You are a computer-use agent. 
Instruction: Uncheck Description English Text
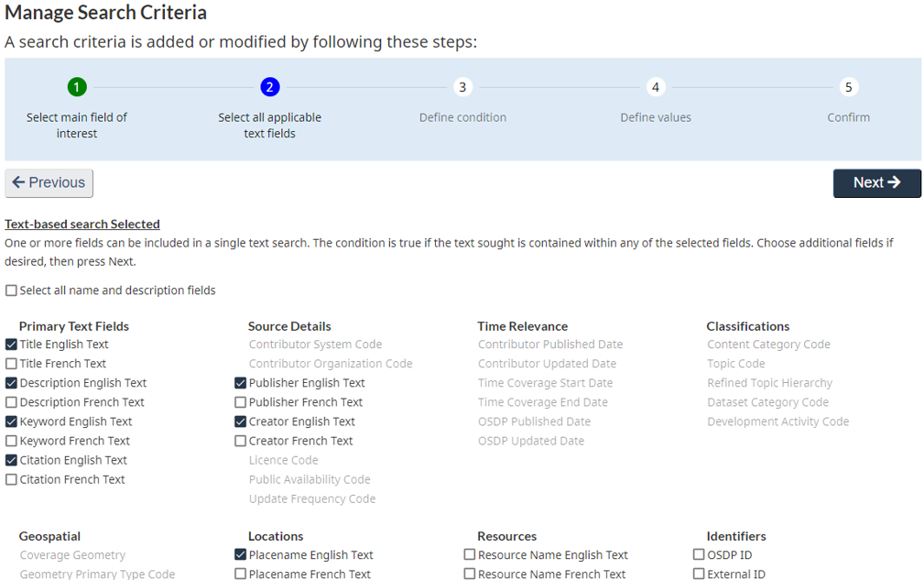9,382
